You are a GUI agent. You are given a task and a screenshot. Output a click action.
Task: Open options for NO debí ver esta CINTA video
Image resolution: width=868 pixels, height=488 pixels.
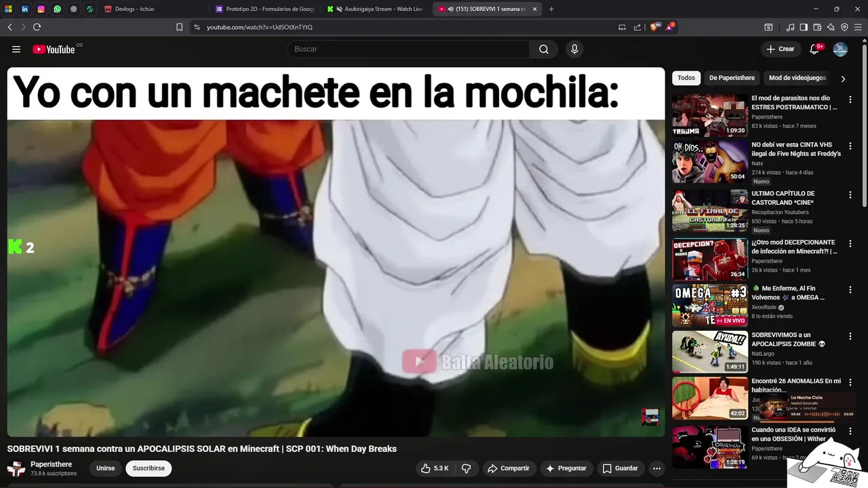tap(850, 146)
